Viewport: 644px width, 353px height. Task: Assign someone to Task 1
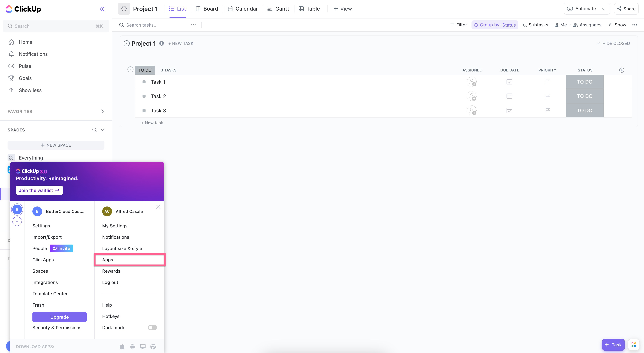pos(472,82)
